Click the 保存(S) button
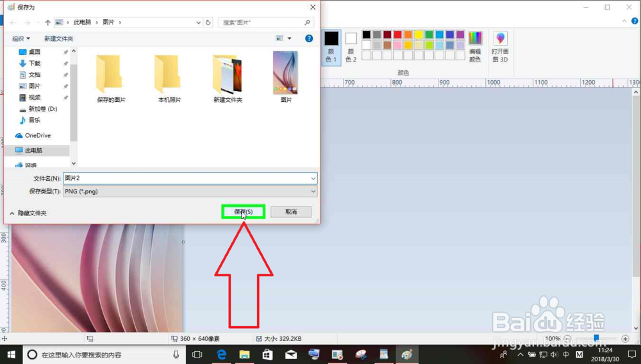Screen dimensions: 641x364 [x=243, y=211]
